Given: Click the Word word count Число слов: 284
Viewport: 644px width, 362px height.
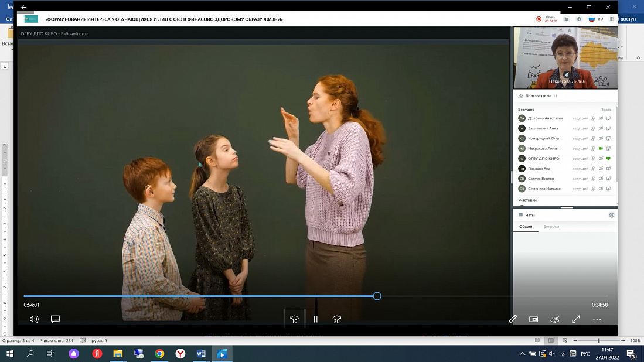Looking at the screenshot, I should coord(57,341).
